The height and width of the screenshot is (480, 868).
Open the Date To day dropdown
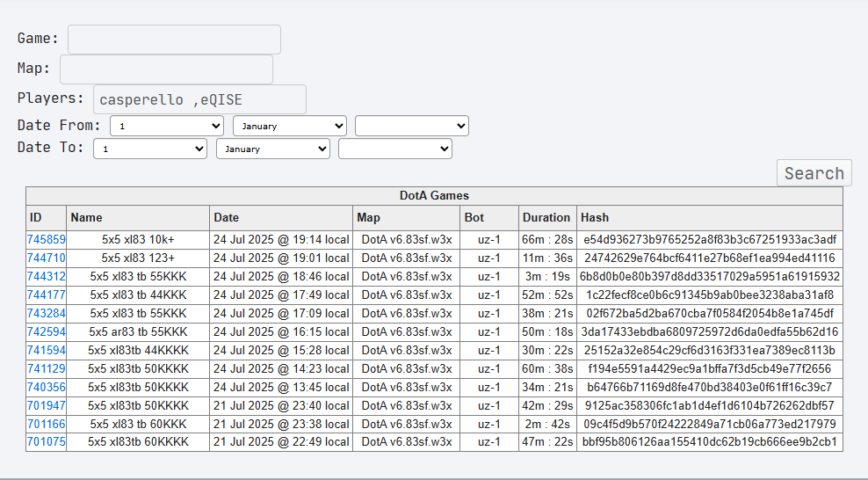pyautogui.click(x=150, y=149)
